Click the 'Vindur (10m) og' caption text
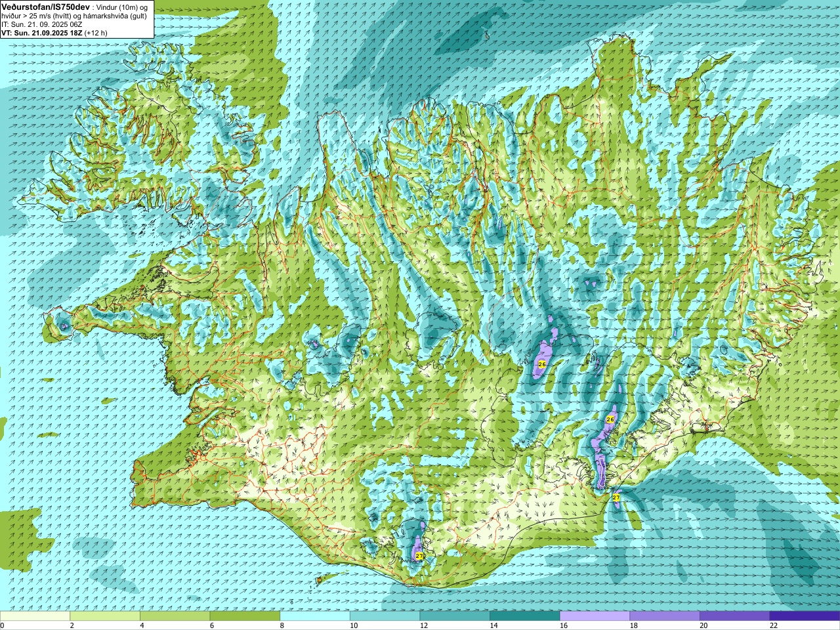 (x=122, y=7)
